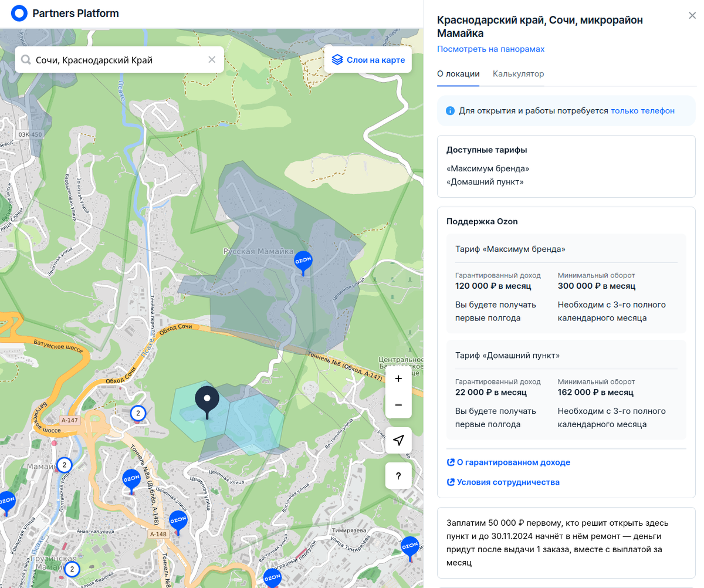Click the search magnifier icon
The image size is (704, 588).
[x=26, y=60]
